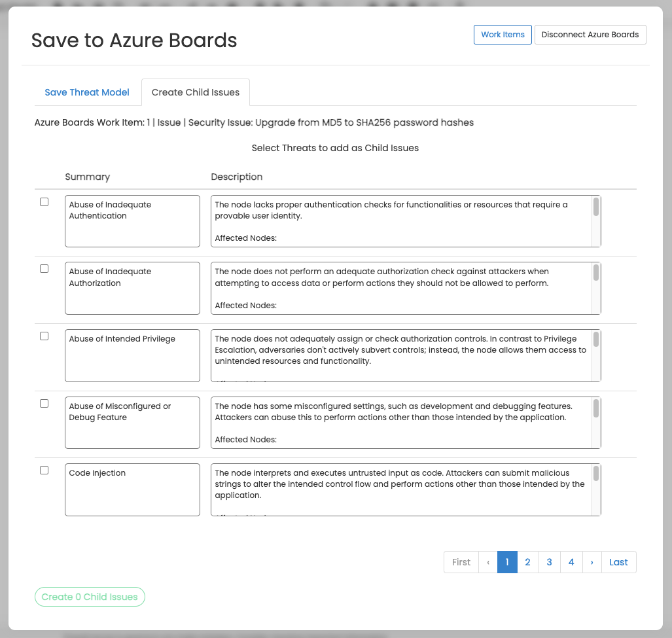This screenshot has width=672, height=638.
Task: Edit the Code Injection summary field
Action: coord(132,489)
